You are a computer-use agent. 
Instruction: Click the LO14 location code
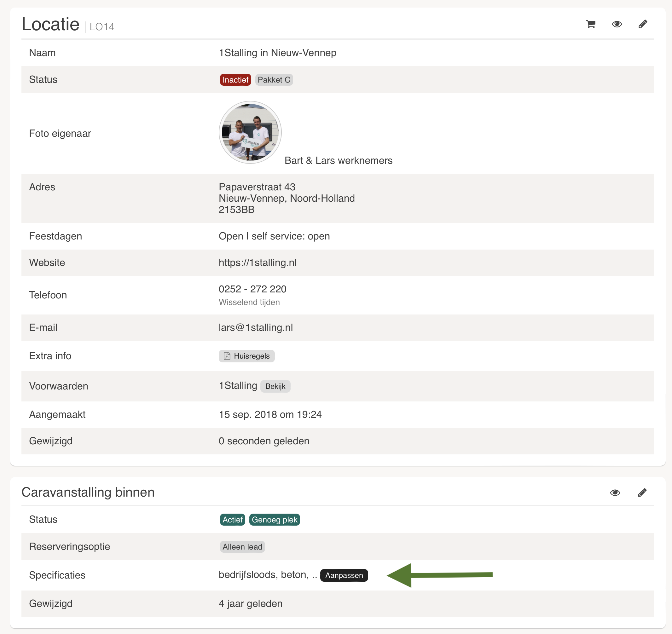tap(102, 27)
